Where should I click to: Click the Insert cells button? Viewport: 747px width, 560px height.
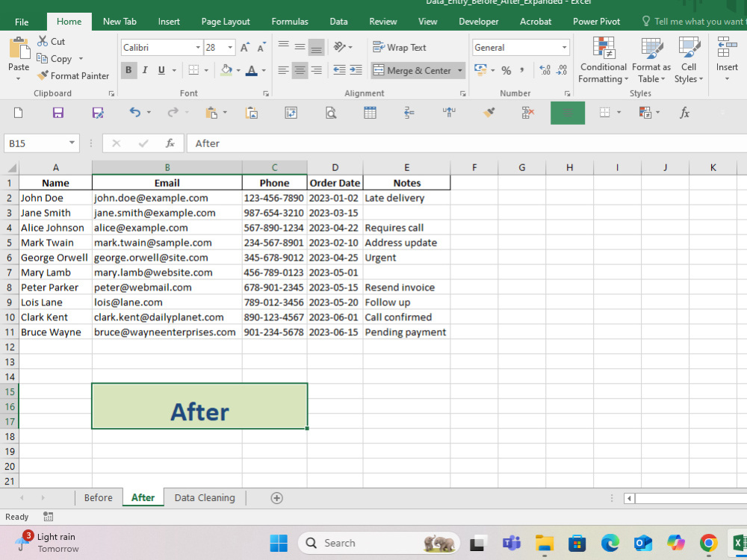(x=727, y=60)
